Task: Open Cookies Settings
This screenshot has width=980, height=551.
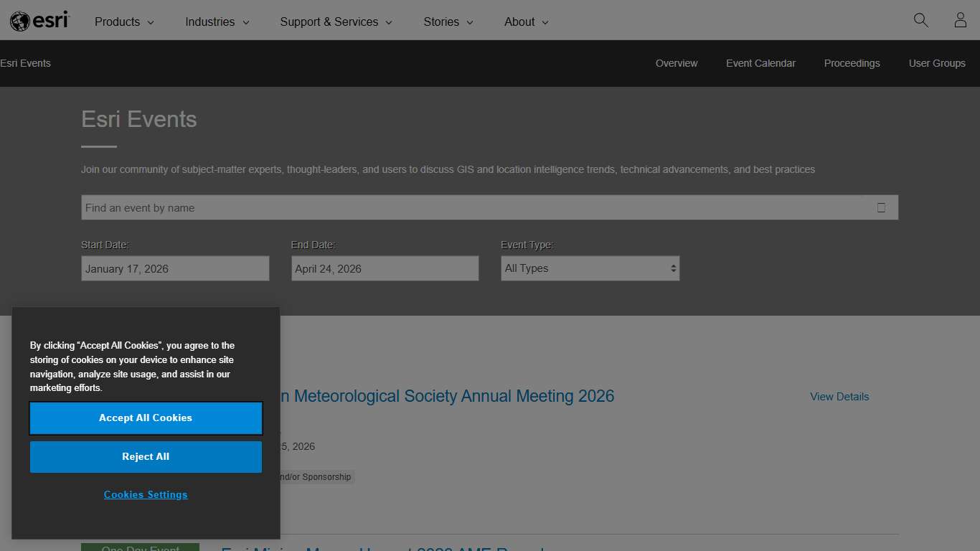Action: pyautogui.click(x=146, y=494)
